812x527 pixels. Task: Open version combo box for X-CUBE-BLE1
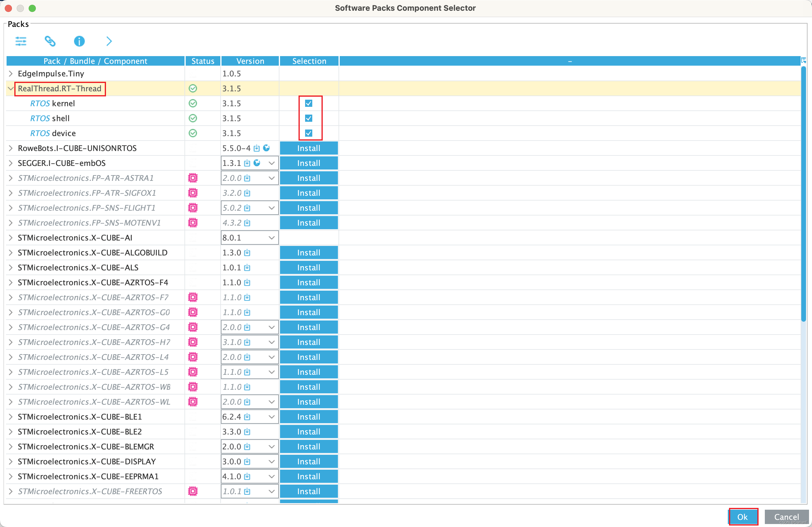[272, 417]
